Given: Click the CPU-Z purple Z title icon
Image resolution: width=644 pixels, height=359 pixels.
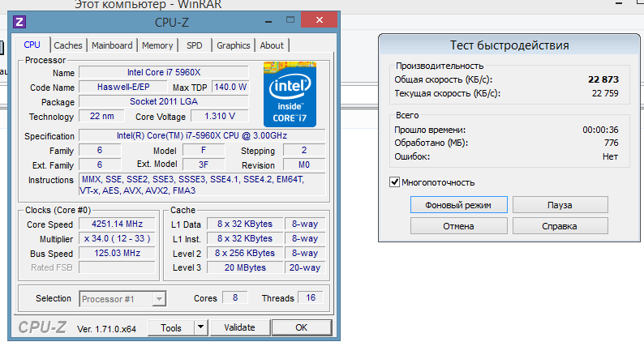Looking at the screenshot, I should (19, 22).
